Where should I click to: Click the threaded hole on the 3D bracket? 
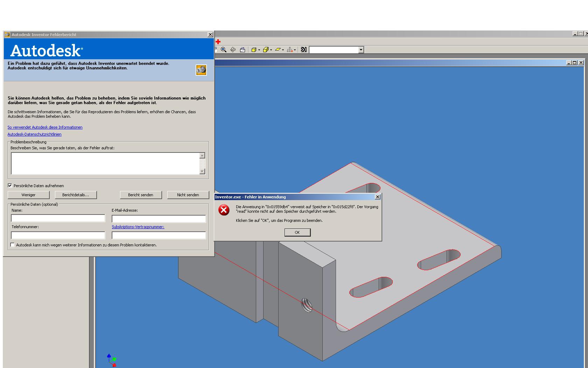(307, 305)
